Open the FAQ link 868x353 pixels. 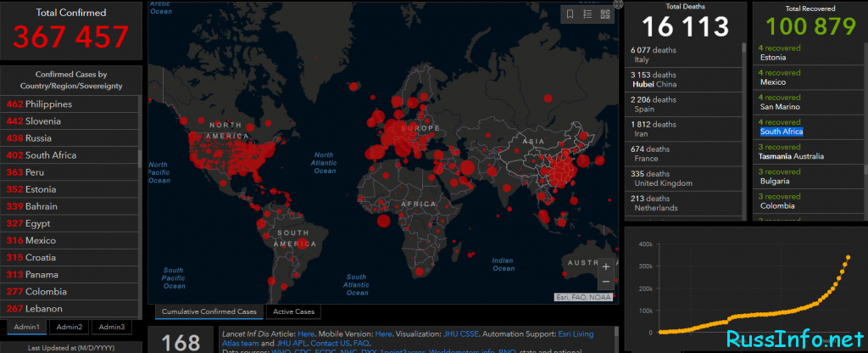(361, 343)
